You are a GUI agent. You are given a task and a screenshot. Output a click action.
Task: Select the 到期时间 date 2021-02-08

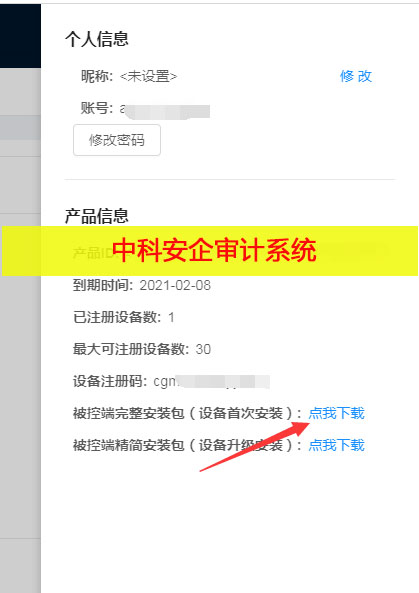[x=175, y=285]
